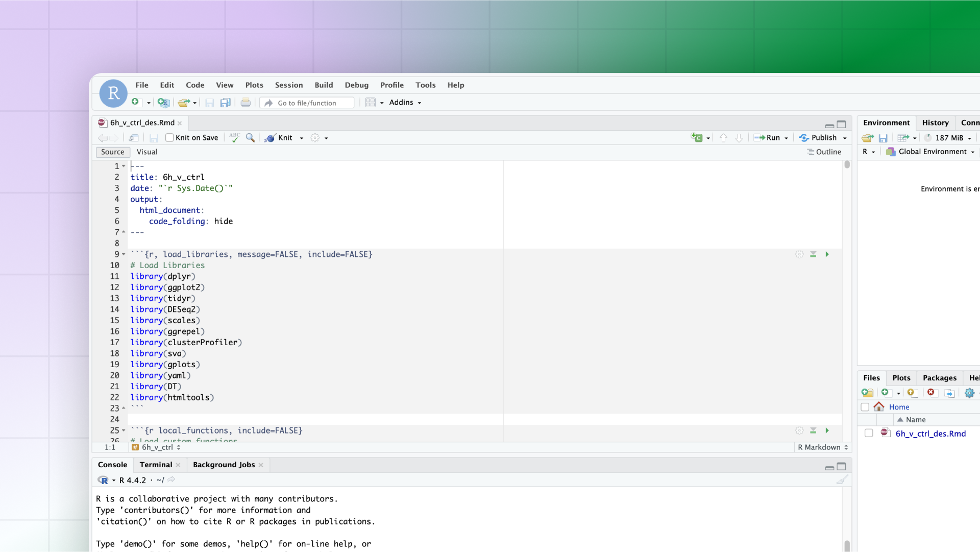980x552 pixels.
Task: Click the Publish button
Action: (818, 137)
